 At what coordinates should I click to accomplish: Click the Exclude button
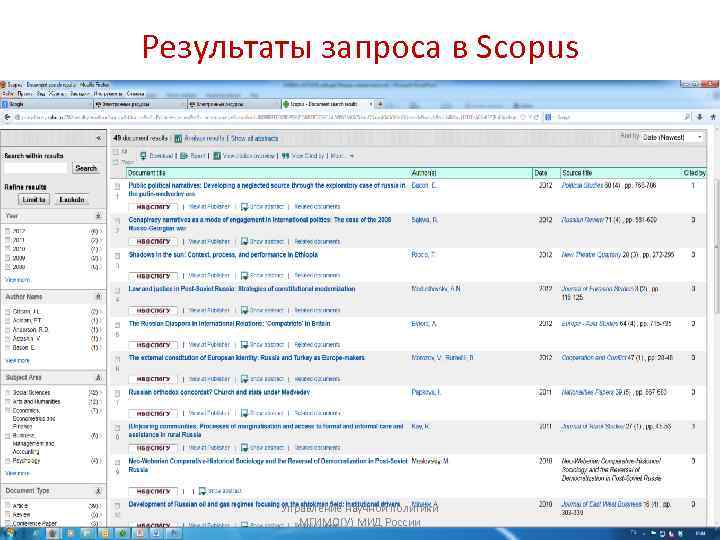(72, 200)
